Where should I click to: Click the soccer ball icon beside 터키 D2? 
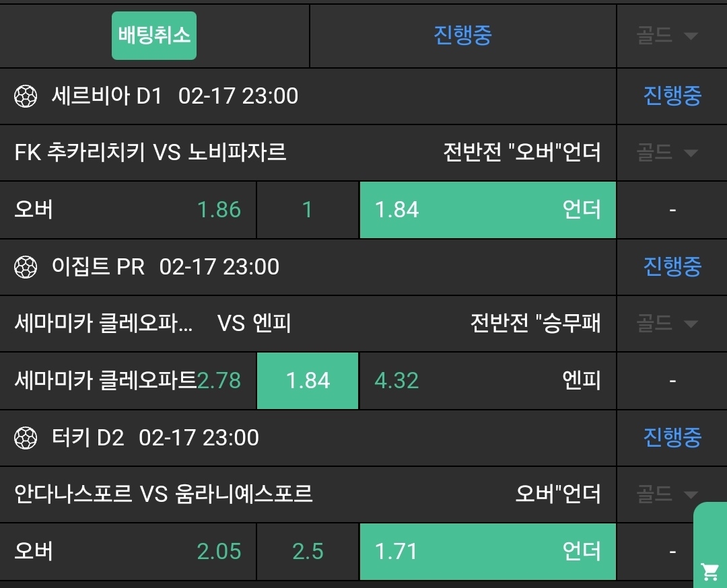tap(26, 438)
